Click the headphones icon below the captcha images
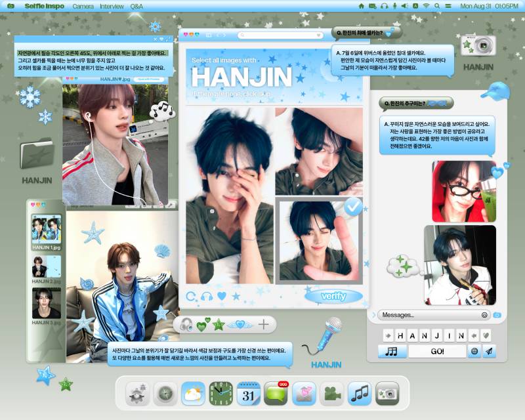 [207, 296]
